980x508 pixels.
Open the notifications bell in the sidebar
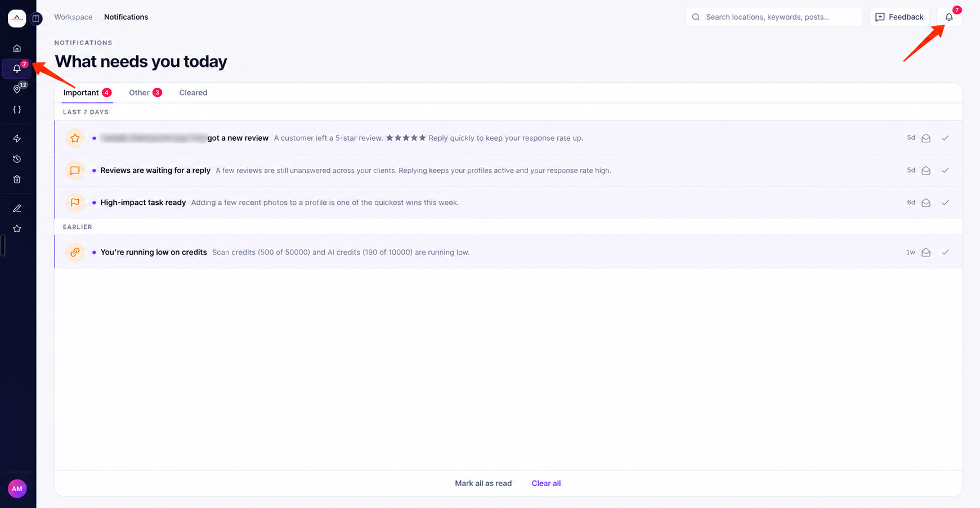point(17,69)
